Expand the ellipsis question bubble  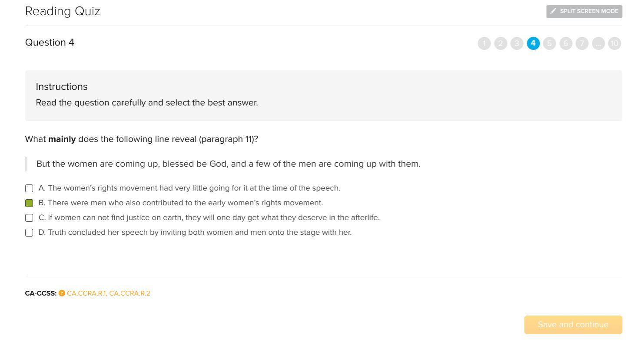598,43
